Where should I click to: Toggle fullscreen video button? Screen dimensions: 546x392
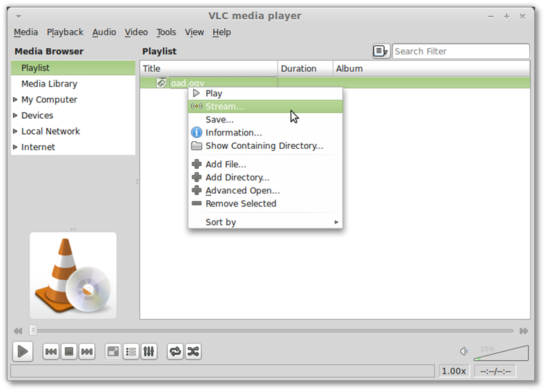(113, 352)
